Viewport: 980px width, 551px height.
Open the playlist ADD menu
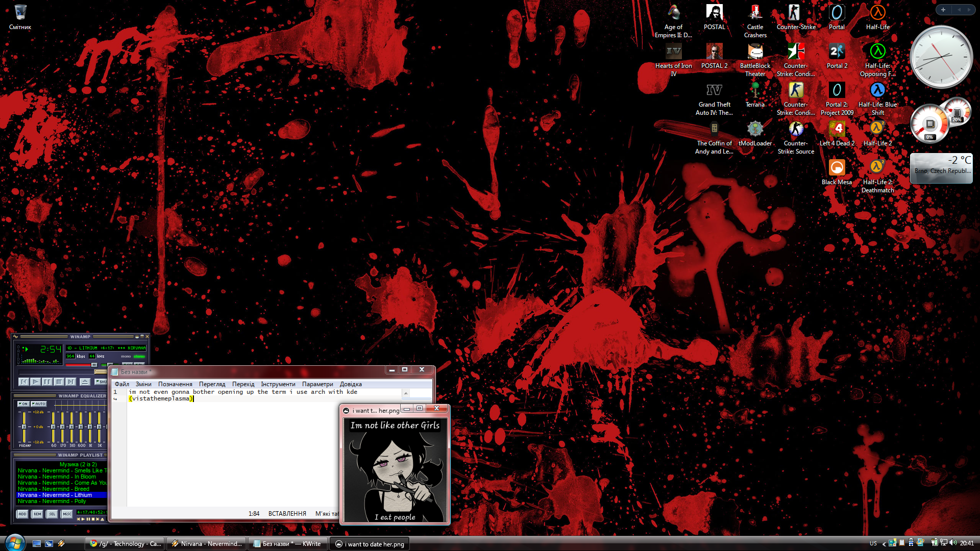pyautogui.click(x=22, y=514)
